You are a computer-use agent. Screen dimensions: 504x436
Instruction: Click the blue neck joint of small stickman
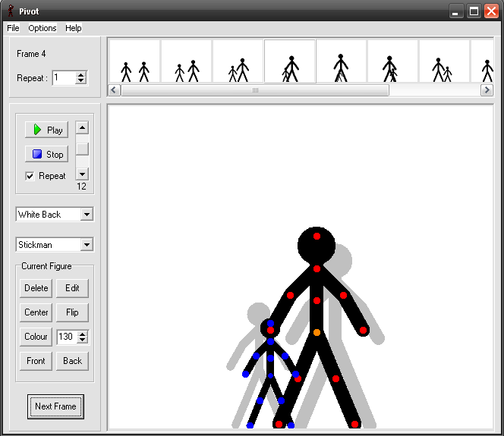coord(270,342)
